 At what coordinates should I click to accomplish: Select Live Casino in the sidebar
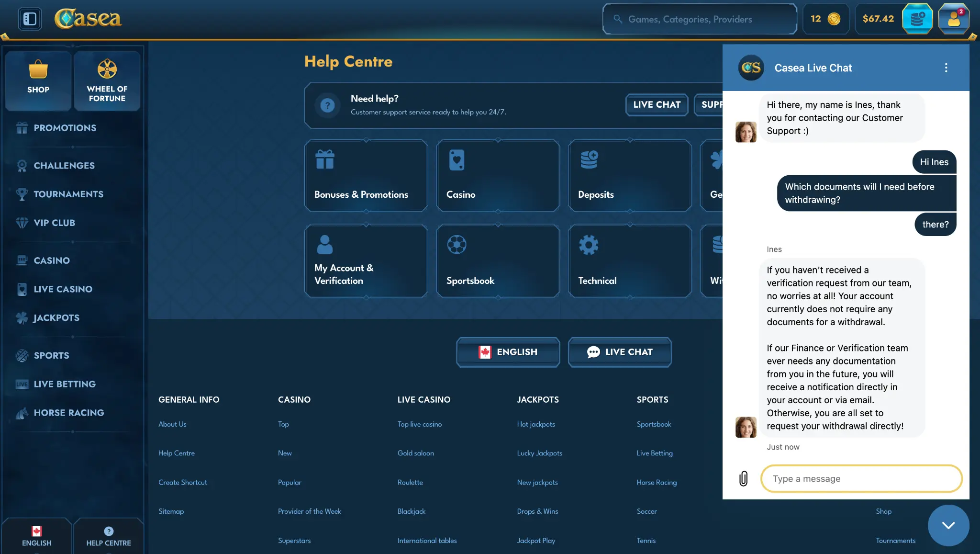tap(63, 289)
